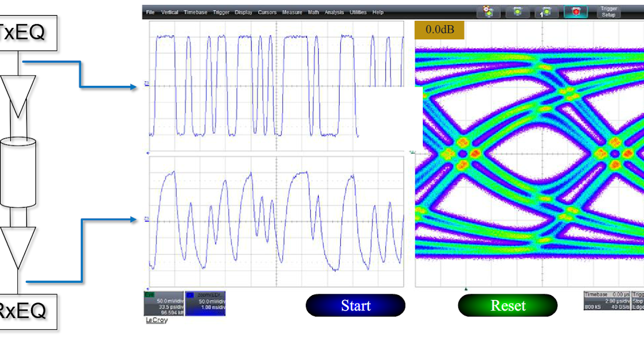Viewport: 644px width, 338px height.
Task: Open the Measure menu
Action: pos(292,12)
